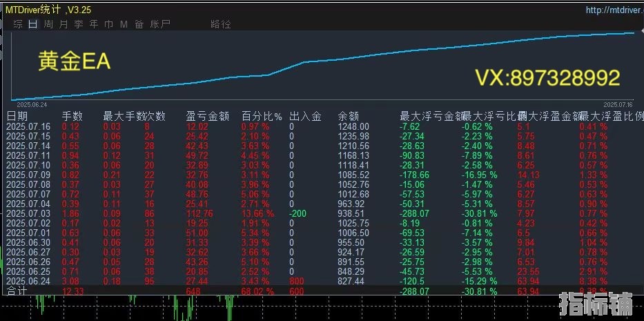The height and width of the screenshot is (321, 644).
Task: Click the MTDriver统计 V3.25 title
Action: 48,10
